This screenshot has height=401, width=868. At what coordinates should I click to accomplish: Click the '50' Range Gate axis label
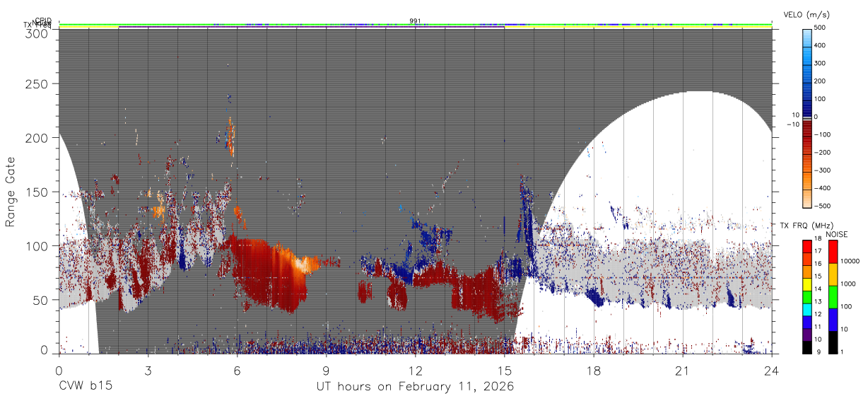pos(41,300)
